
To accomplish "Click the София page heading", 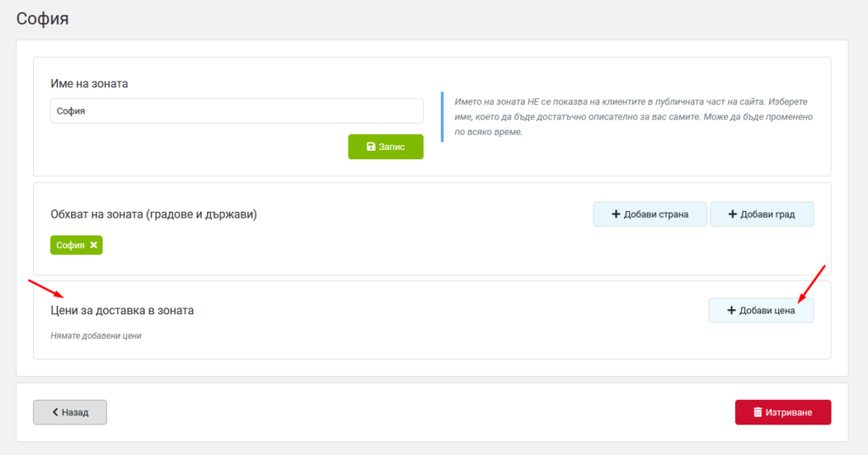I will [42, 19].
